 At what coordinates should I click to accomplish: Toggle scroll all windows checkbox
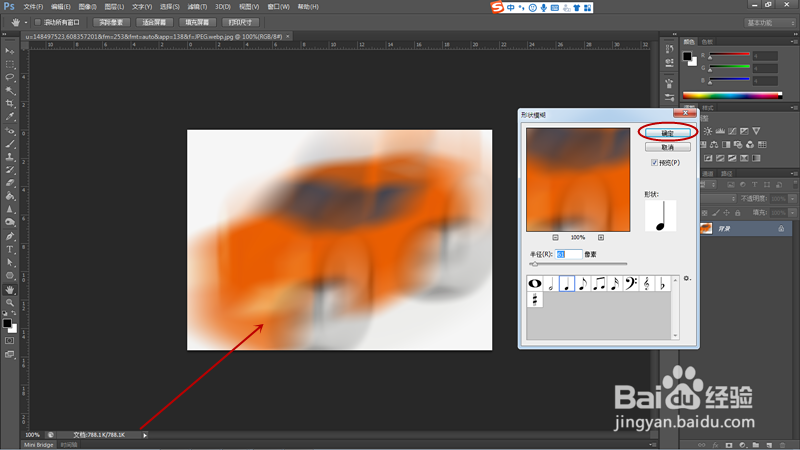pos(37,22)
